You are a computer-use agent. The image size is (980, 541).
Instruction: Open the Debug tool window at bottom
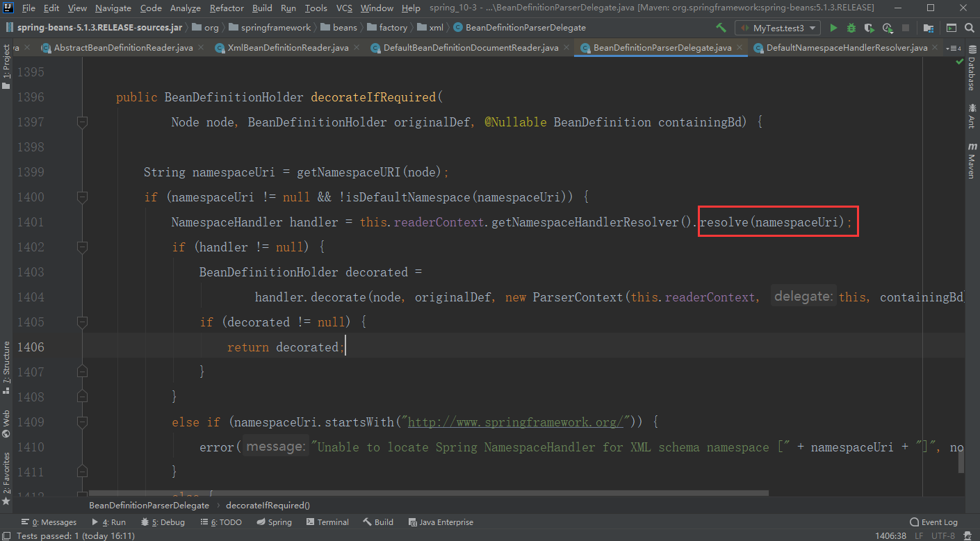click(163, 522)
